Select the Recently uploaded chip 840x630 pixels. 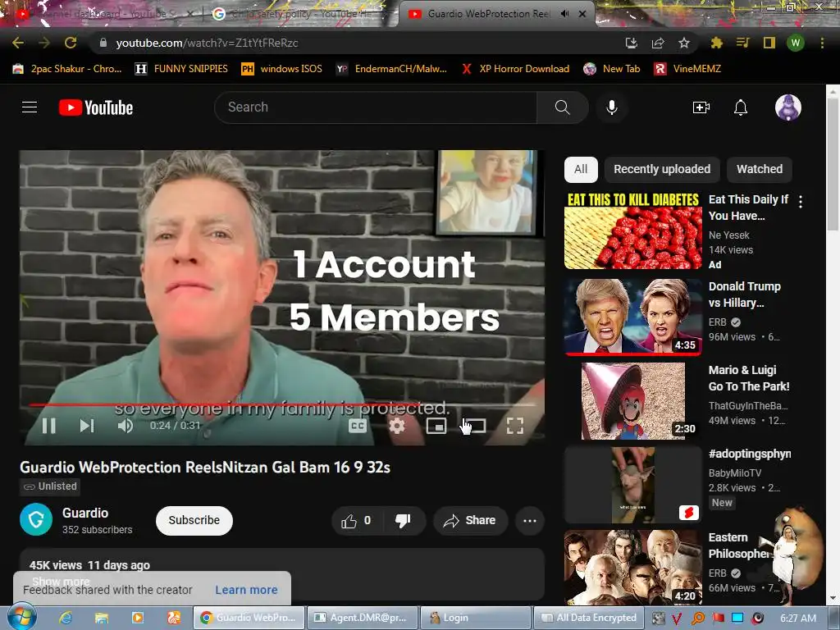coord(662,169)
